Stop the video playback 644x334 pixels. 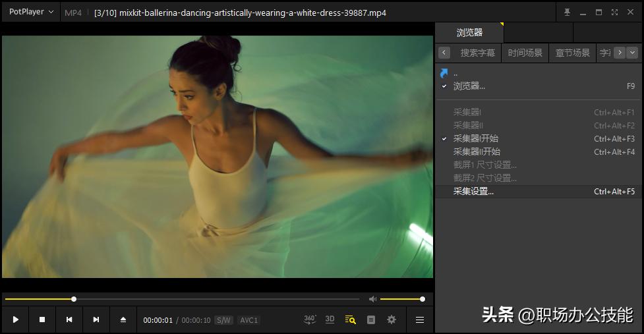(x=42, y=320)
